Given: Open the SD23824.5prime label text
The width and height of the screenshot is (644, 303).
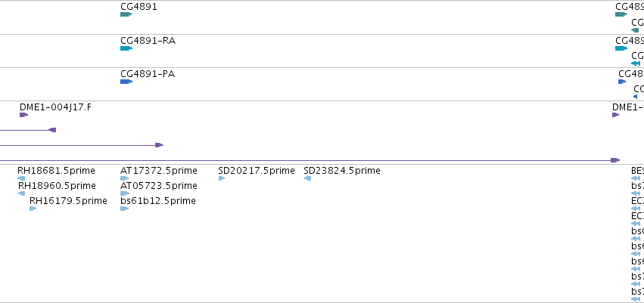Looking at the screenshot, I should click(x=342, y=171).
